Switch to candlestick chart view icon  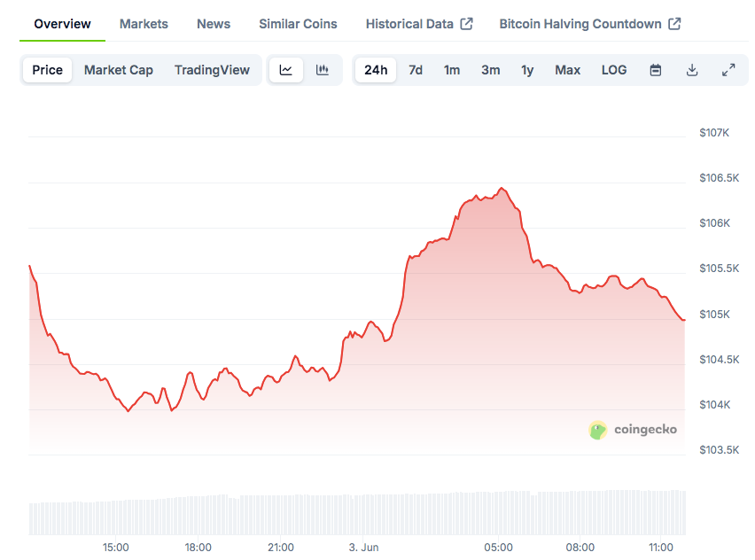323,70
